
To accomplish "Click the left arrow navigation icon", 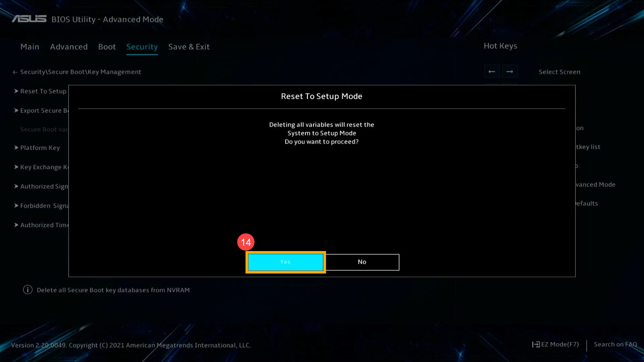I will (492, 71).
